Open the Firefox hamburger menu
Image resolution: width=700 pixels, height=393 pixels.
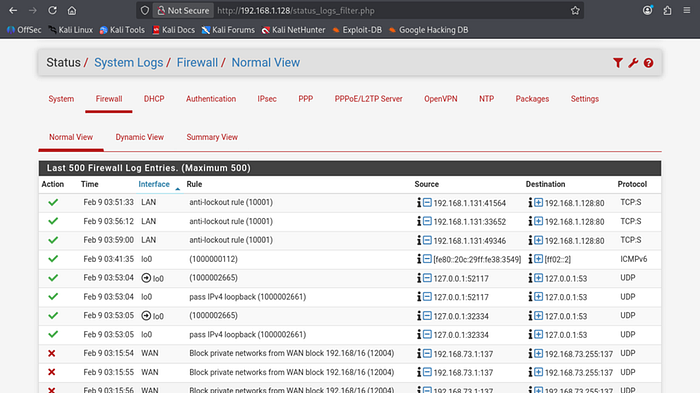pos(687,10)
